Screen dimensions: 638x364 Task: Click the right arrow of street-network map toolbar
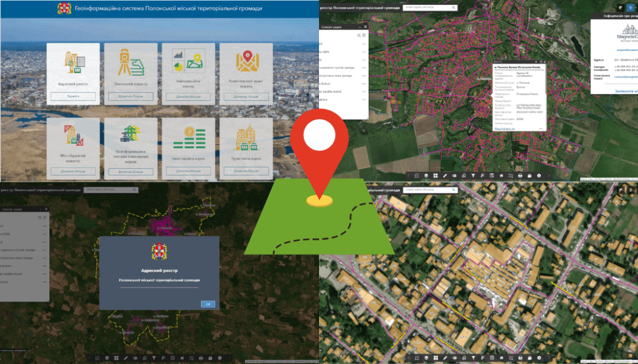(548, 175)
